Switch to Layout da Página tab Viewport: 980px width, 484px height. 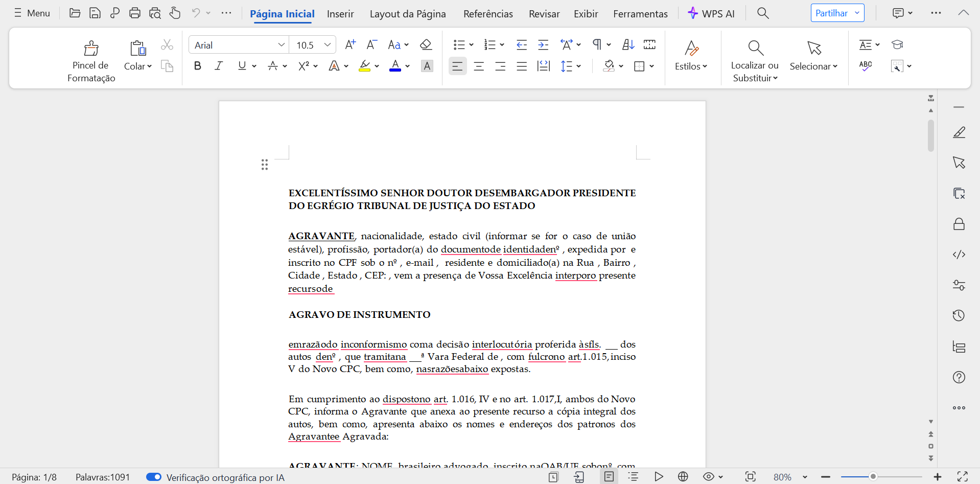[408, 14]
